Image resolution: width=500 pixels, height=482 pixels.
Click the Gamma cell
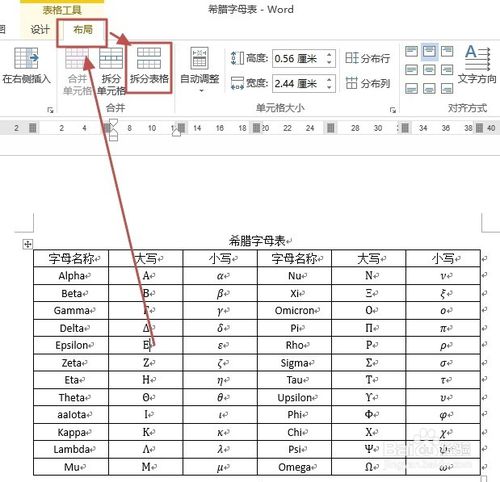pos(71,311)
